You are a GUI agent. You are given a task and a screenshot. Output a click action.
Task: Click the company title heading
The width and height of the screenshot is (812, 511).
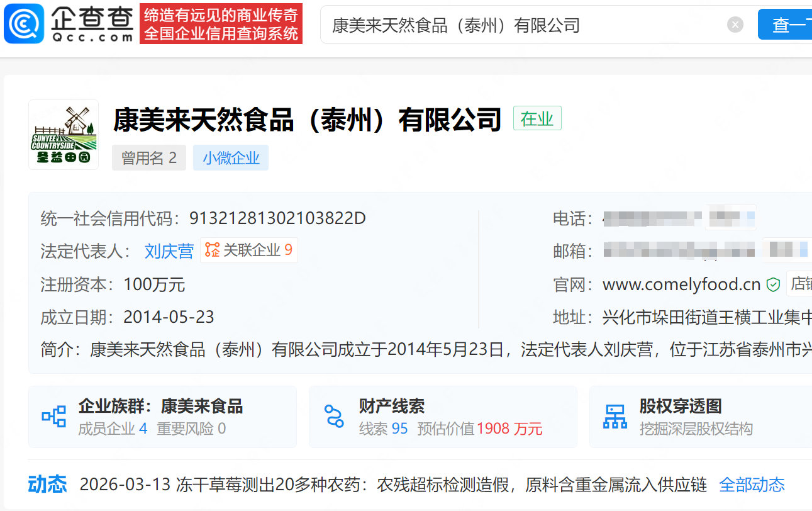(308, 120)
